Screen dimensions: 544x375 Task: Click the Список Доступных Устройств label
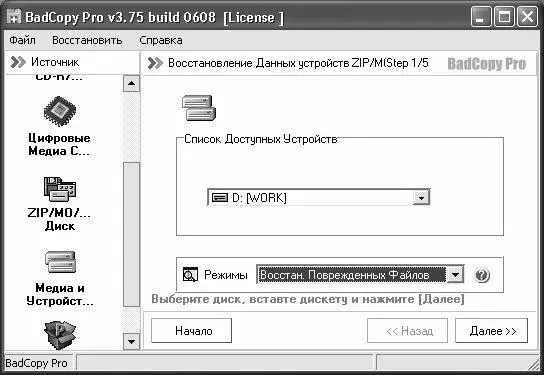[x=260, y=139]
